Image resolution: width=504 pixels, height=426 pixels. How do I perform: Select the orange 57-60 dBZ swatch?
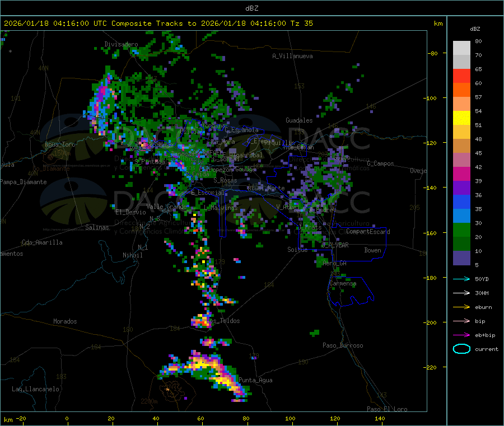point(461,90)
